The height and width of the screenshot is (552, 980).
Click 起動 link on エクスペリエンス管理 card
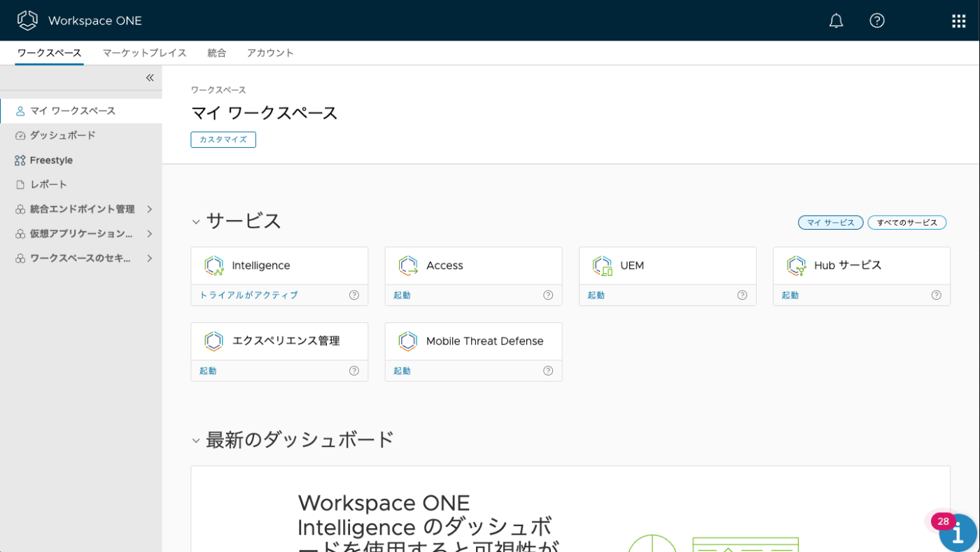[x=208, y=371]
